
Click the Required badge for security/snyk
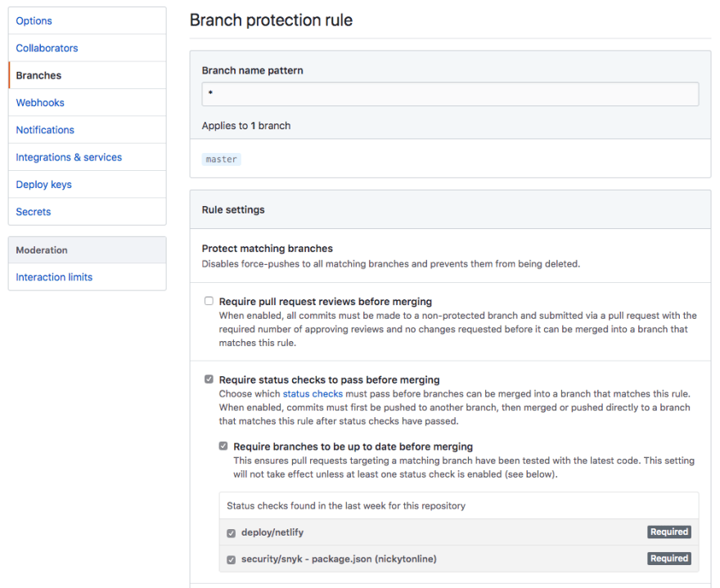point(668,558)
